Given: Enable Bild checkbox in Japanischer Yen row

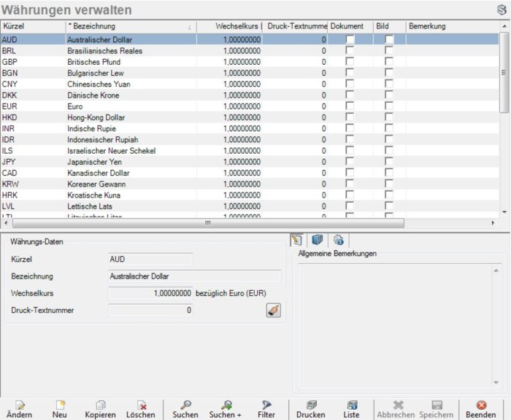Looking at the screenshot, I should point(389,161).
